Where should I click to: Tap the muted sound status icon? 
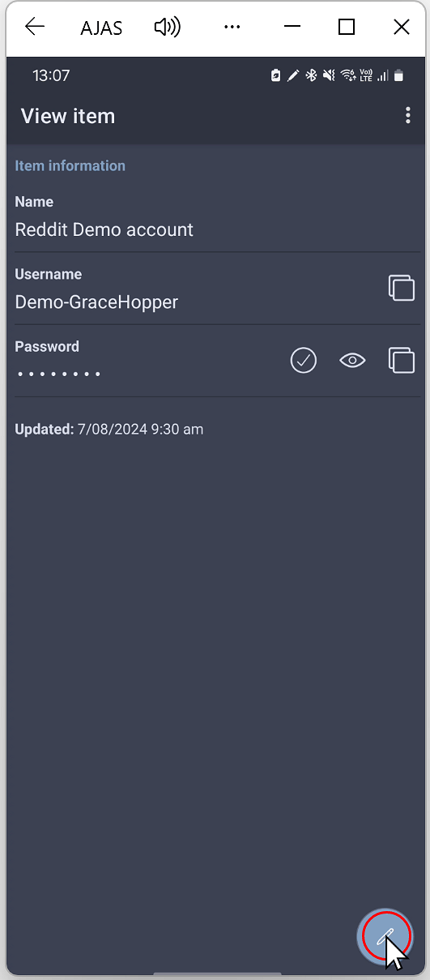pos(329,75)
